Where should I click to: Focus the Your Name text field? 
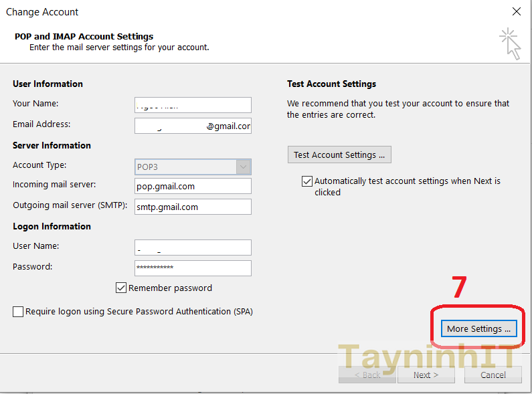pyautogui.click(x=193, y=105)
